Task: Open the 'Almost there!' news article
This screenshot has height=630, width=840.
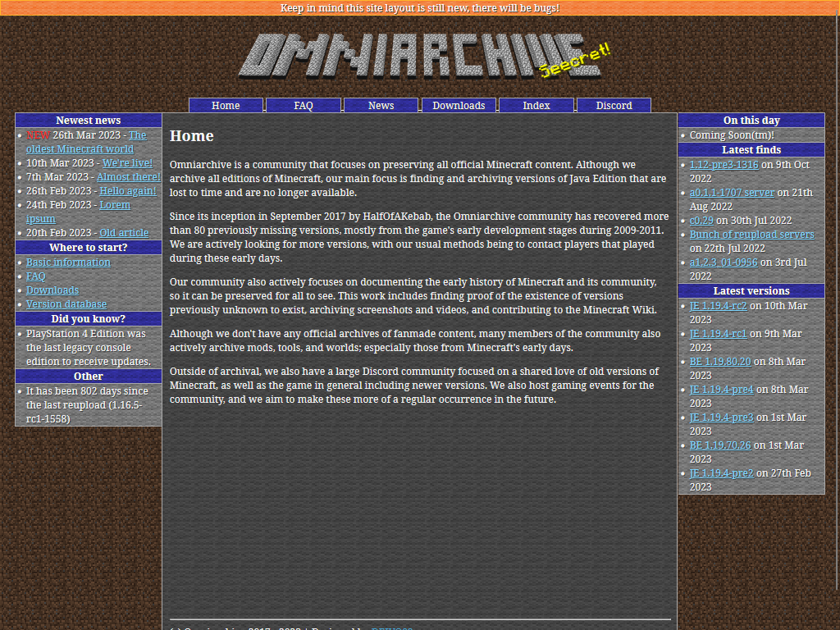Action: [x=129, y=177]
